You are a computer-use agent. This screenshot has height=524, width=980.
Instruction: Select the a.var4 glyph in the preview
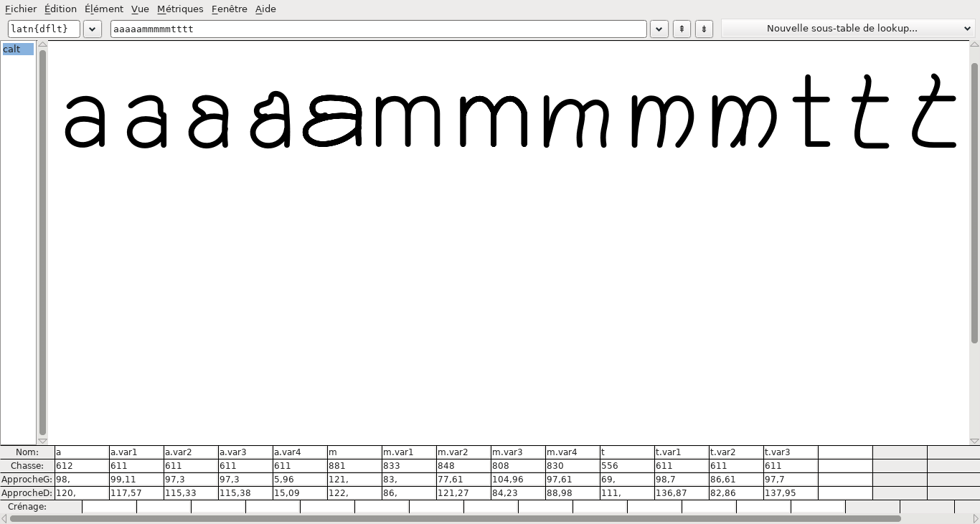tap(333, 121)
